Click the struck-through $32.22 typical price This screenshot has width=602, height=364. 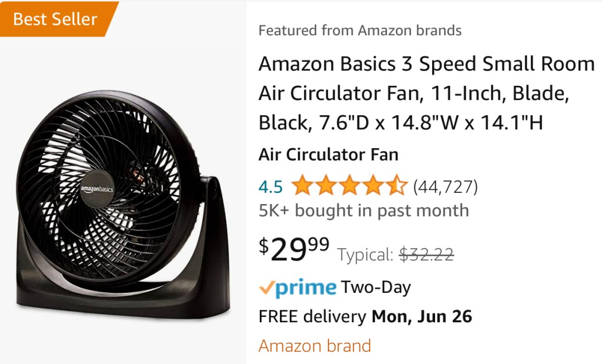coord(426,255)
